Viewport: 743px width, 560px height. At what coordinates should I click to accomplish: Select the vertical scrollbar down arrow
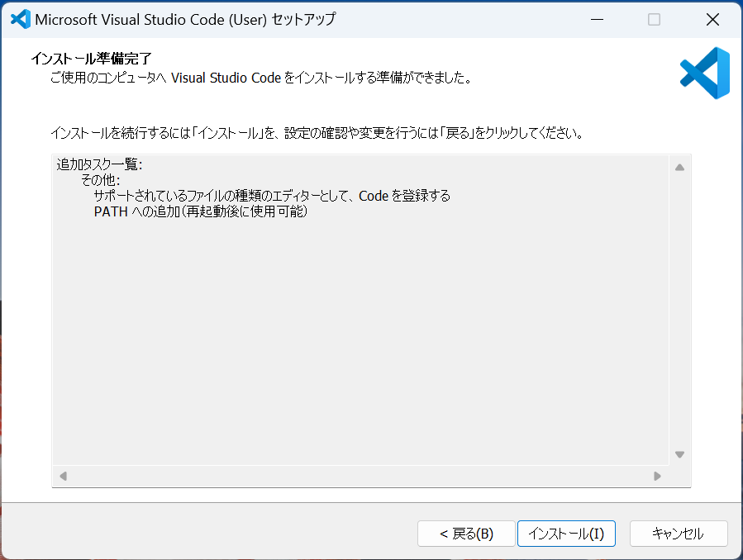pos(679,453)
